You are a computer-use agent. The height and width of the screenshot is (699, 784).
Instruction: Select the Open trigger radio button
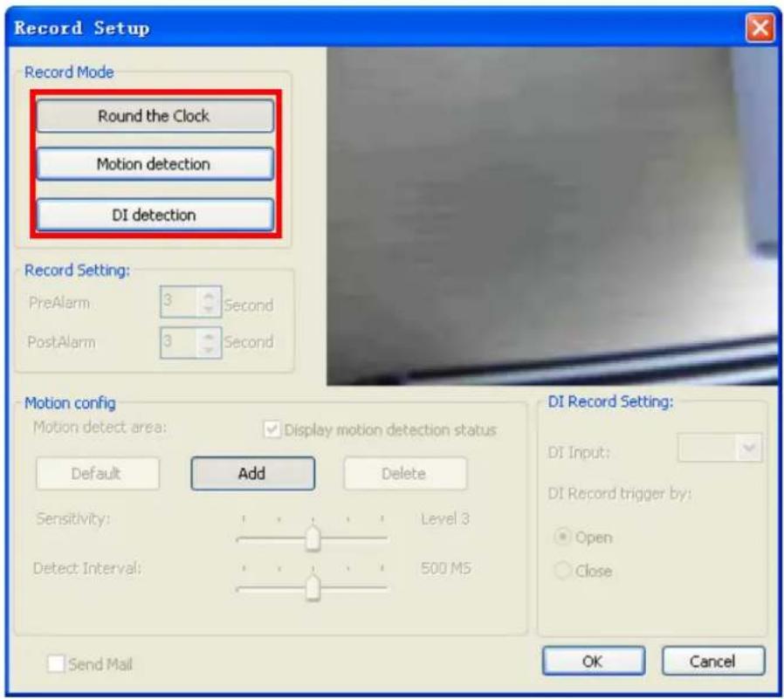[562, 537]
